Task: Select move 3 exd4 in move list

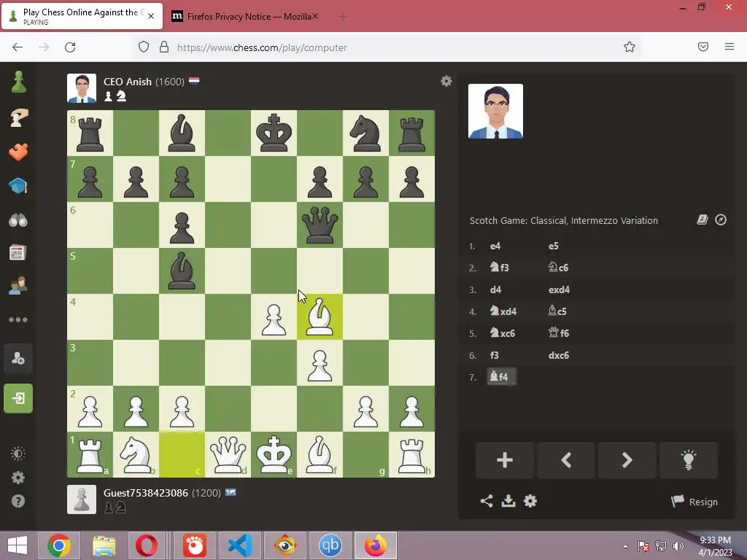Action: 559,289
